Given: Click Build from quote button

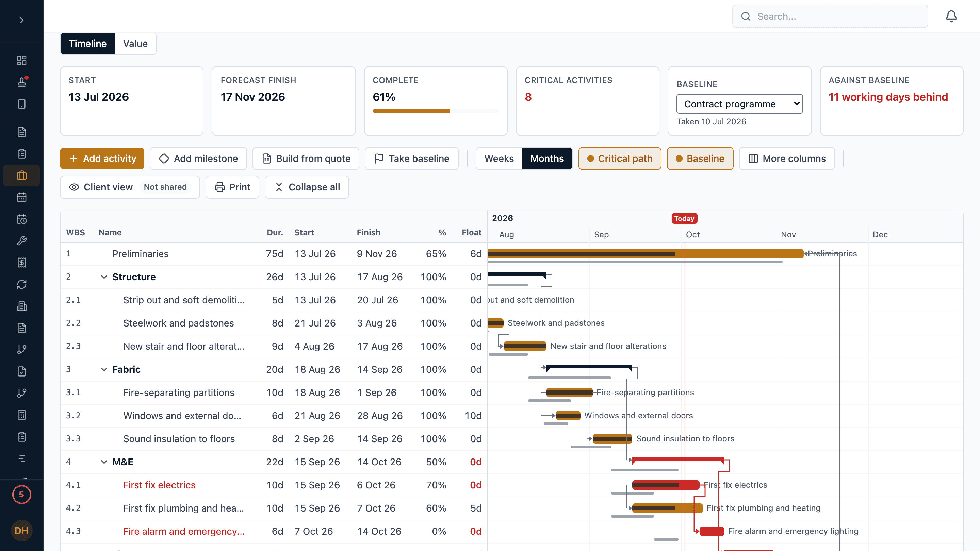Looking at the screenshot, I should click(x=306, y=158).
